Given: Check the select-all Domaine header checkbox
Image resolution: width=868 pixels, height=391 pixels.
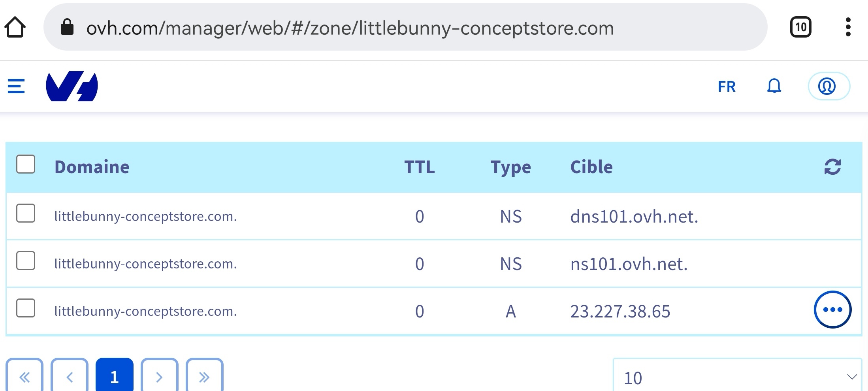Looking at the screenshot, I should (26, 164).
